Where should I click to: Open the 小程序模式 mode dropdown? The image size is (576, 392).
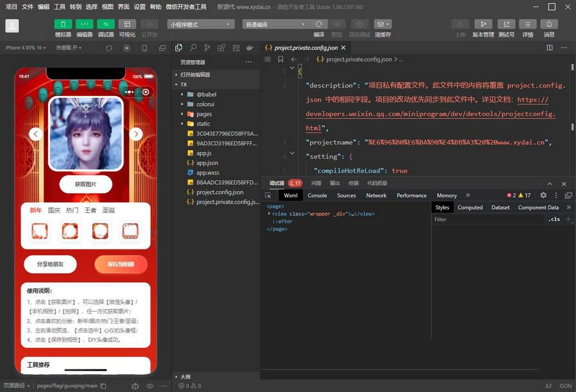tap(199, 24)
